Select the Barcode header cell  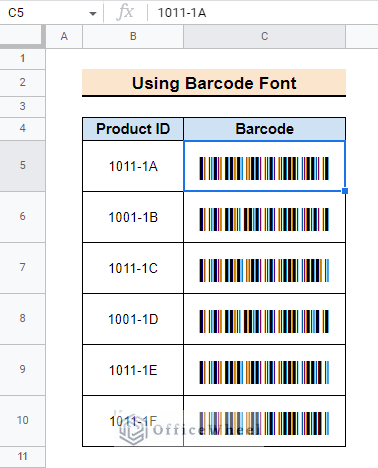(x=265, y=129)
